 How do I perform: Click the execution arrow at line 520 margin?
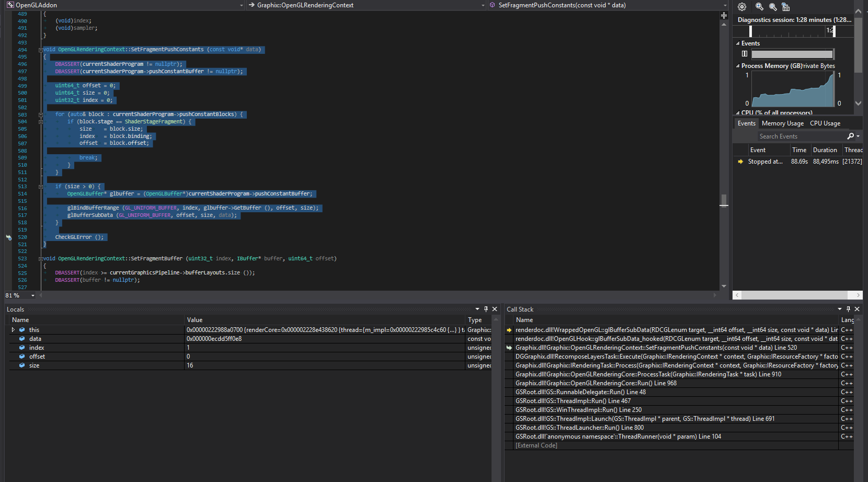pyautogui.click(x=9, y=237)
